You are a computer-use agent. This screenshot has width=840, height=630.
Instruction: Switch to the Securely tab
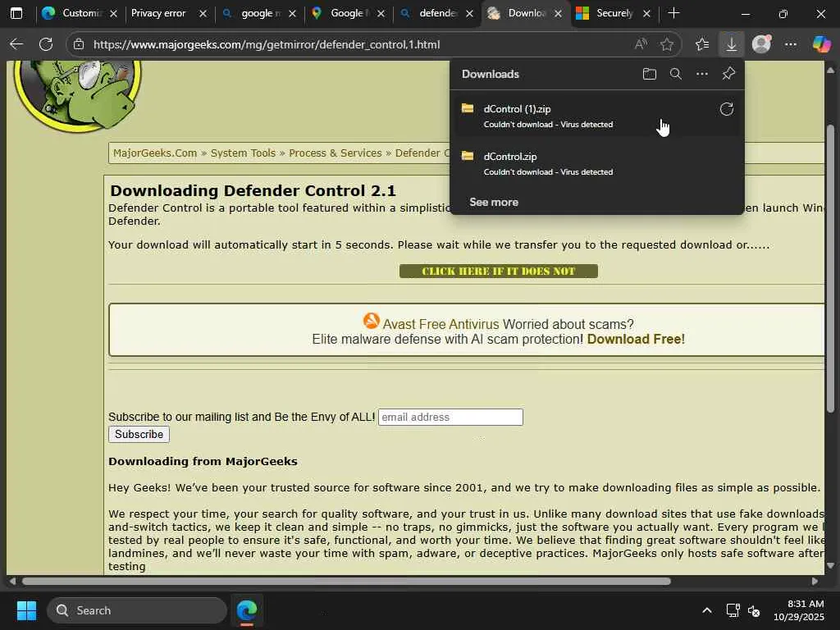tap(612, 13)
